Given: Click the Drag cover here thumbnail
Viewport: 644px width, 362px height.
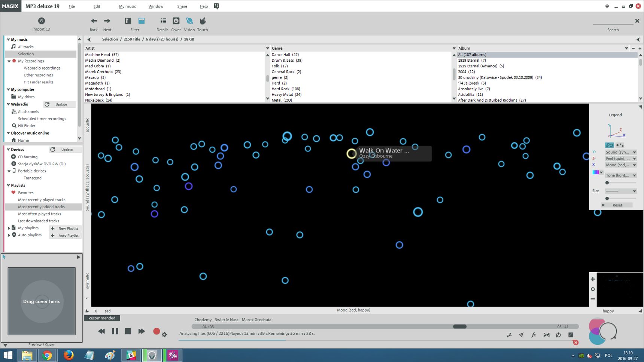Looking at the screenshot, I should [x=42, y=301].
